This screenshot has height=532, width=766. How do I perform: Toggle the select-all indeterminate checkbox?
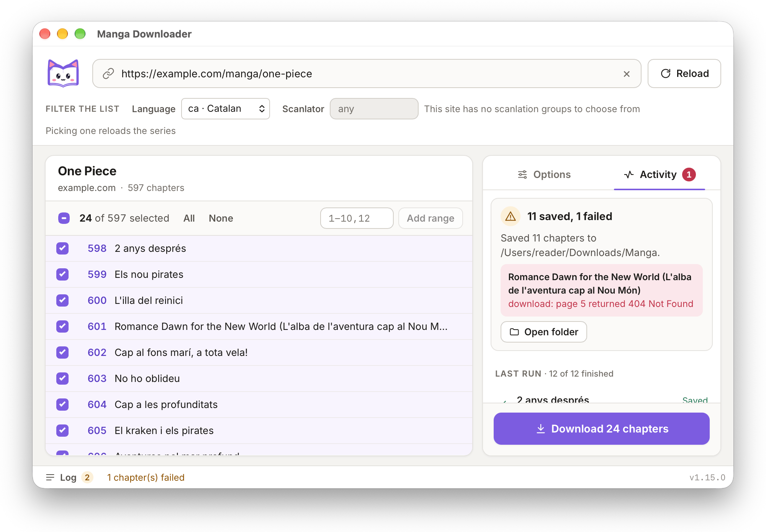click(x=64, y=218)
